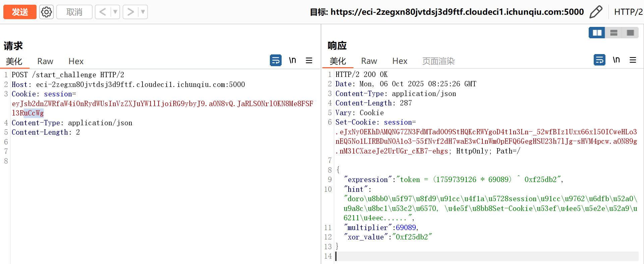Edit target with the pencil icon

click(x=596, y=12)
